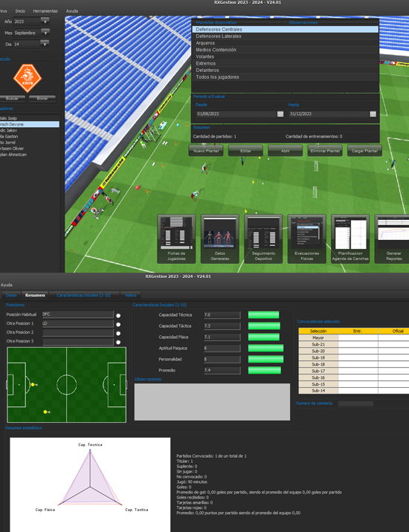
Task: Select the Posición Habitual radio button
Action: 118,316
